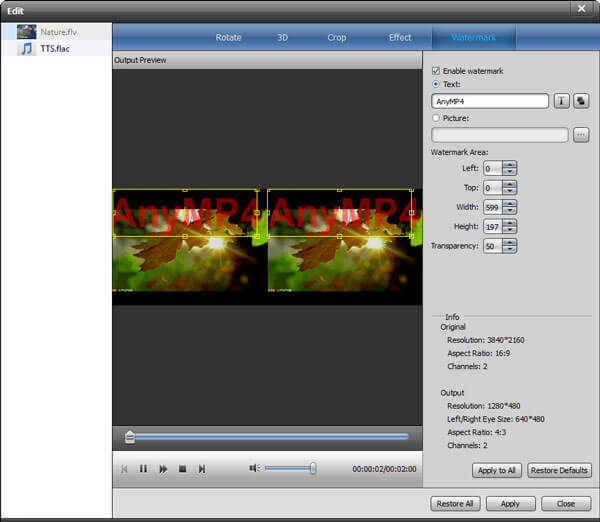Screen dimensions: 600x522
Task: Click the right watermark box bottom handle
Action: (x=339, y=237)
